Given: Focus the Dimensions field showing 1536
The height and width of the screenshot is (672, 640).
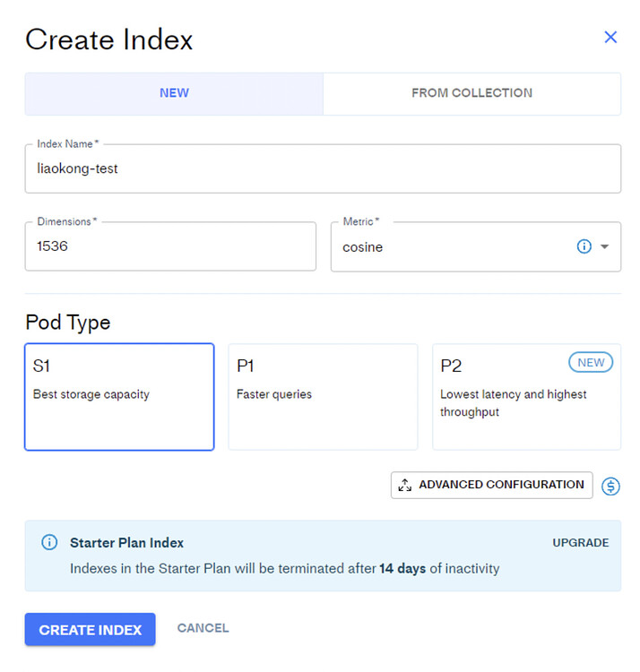Looking at the screenshot, I should pos(170,246).
